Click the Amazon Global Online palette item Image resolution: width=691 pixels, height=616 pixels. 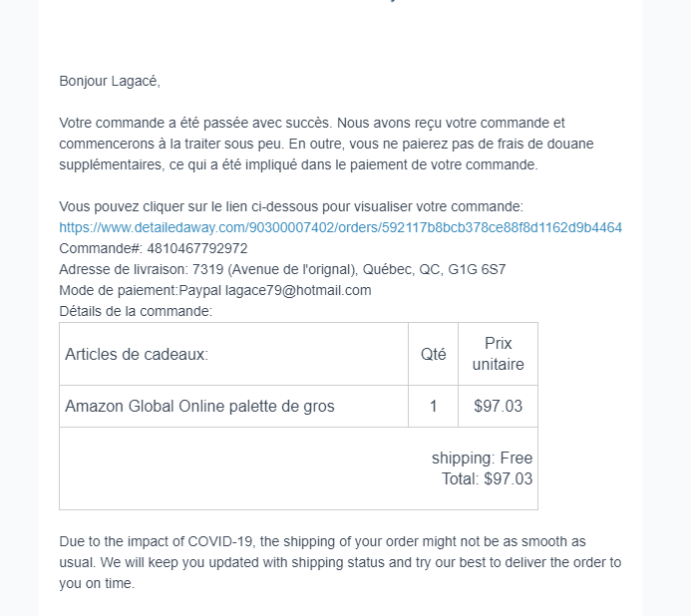(199, 406)
